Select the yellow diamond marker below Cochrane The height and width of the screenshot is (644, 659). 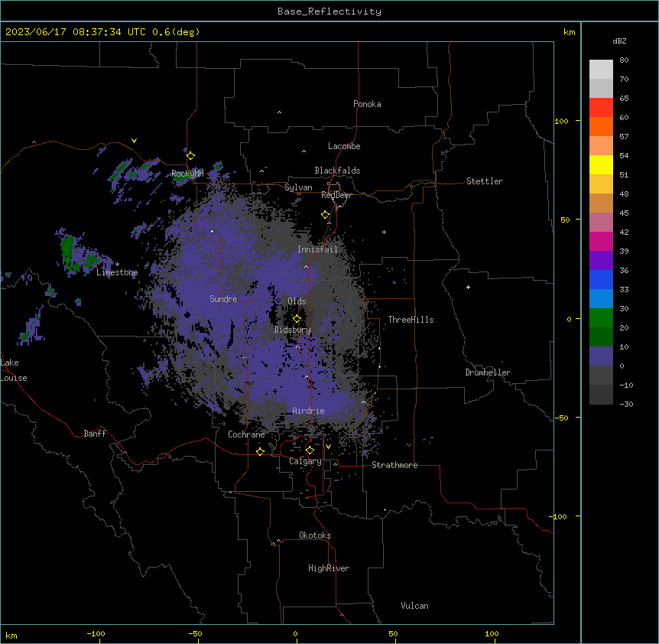(260, 451)
